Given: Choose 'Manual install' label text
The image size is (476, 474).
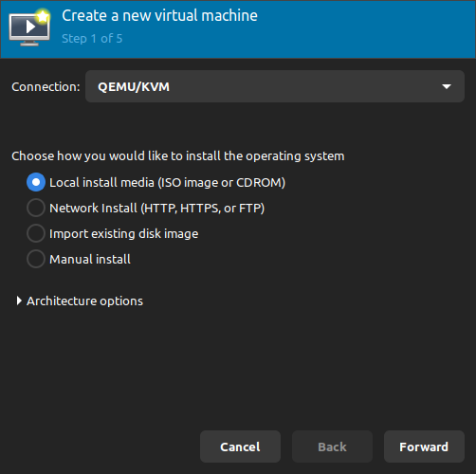Looking at the screenshot, I should [90, 259].
